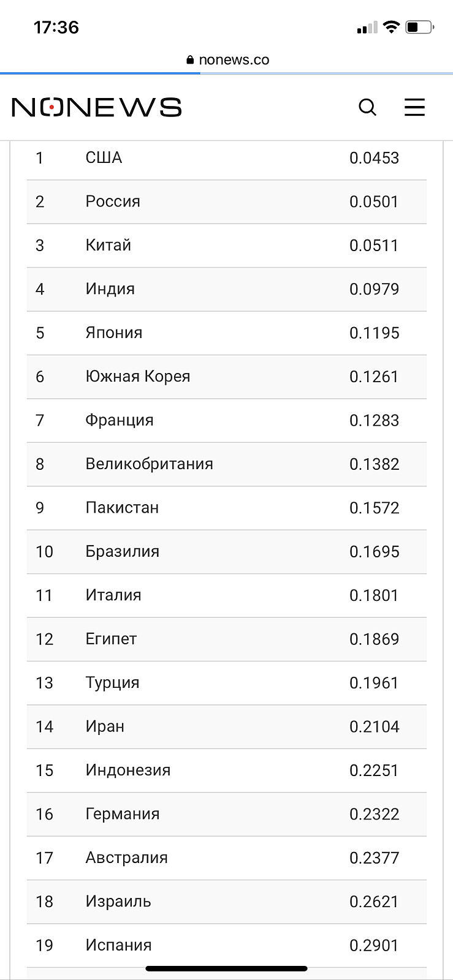Tap the Южная Корея row
Viewport: 453px width, 980px height.
click(x=226, y=377)
